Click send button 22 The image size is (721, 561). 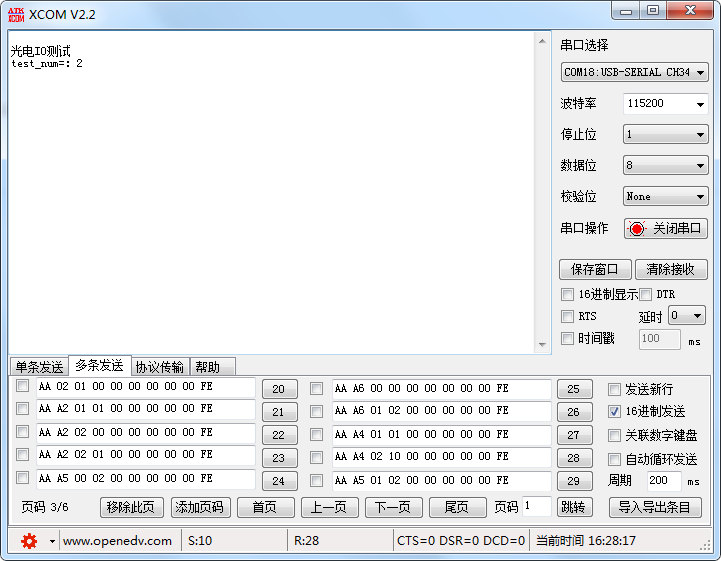(280, 435)
